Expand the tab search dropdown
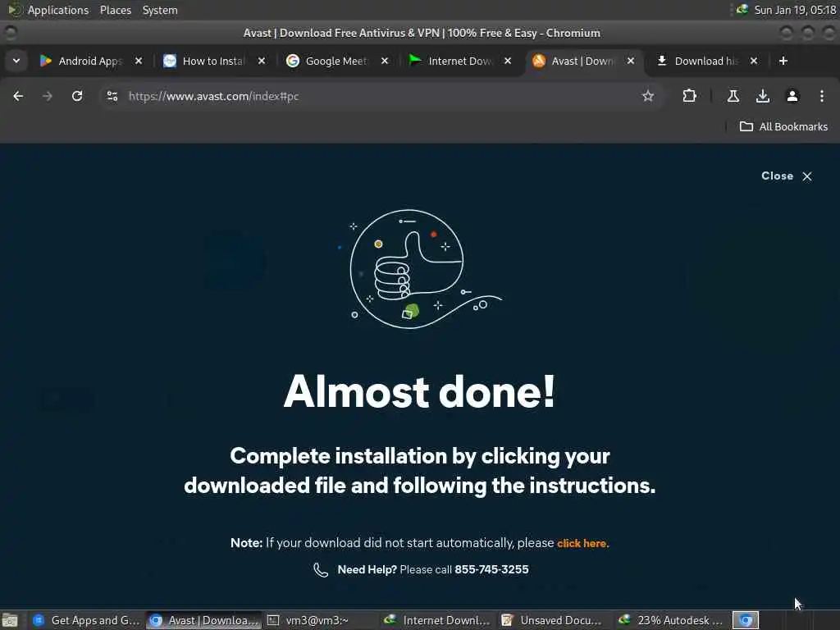Screen dimensions: 840x630 tap(16, 61)
